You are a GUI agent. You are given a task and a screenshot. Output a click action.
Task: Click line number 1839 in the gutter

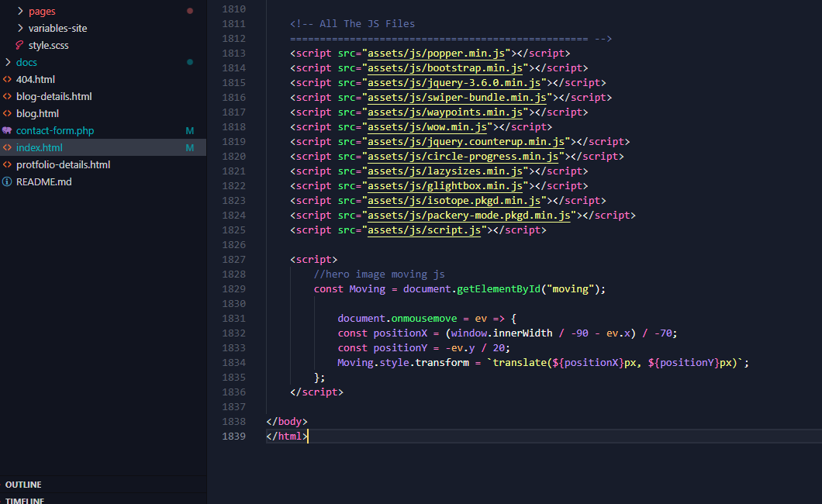click(x=234, y=436)
